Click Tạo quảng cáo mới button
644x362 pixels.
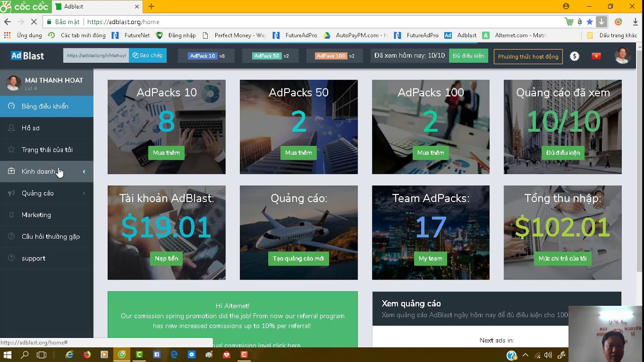click(298, 258)
